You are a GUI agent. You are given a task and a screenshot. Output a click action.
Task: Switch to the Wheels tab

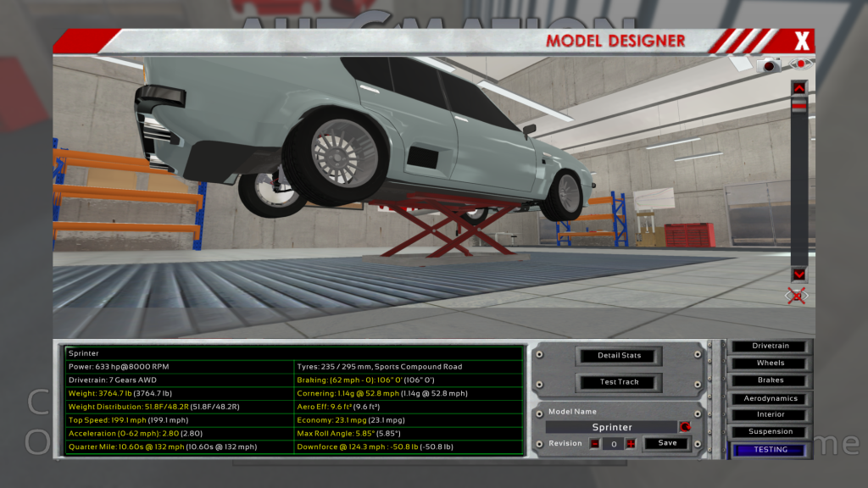770,363
